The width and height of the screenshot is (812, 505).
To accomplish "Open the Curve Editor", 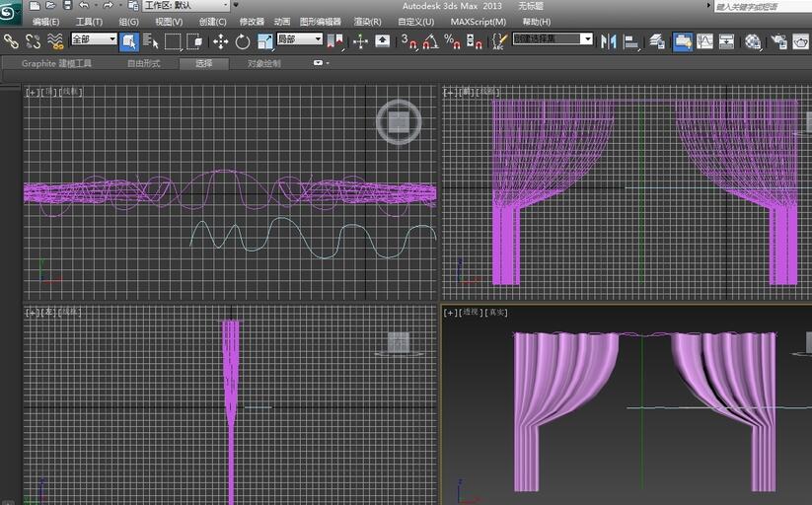I will coord(704,41).
